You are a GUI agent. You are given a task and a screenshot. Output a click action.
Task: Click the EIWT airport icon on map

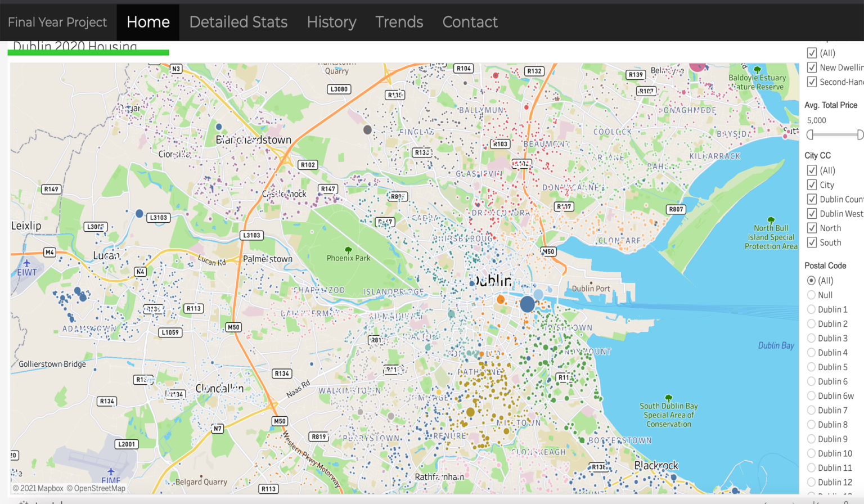tap(26, 263)
